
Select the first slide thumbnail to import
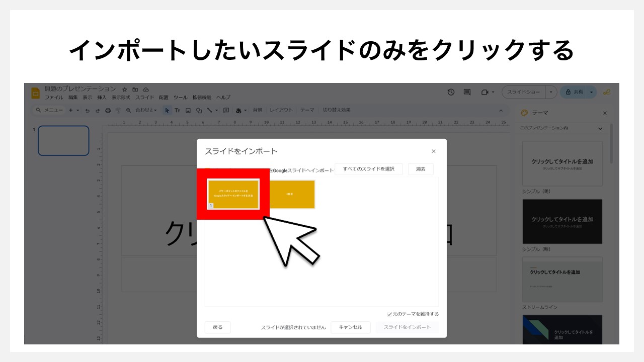click(233, 194)
